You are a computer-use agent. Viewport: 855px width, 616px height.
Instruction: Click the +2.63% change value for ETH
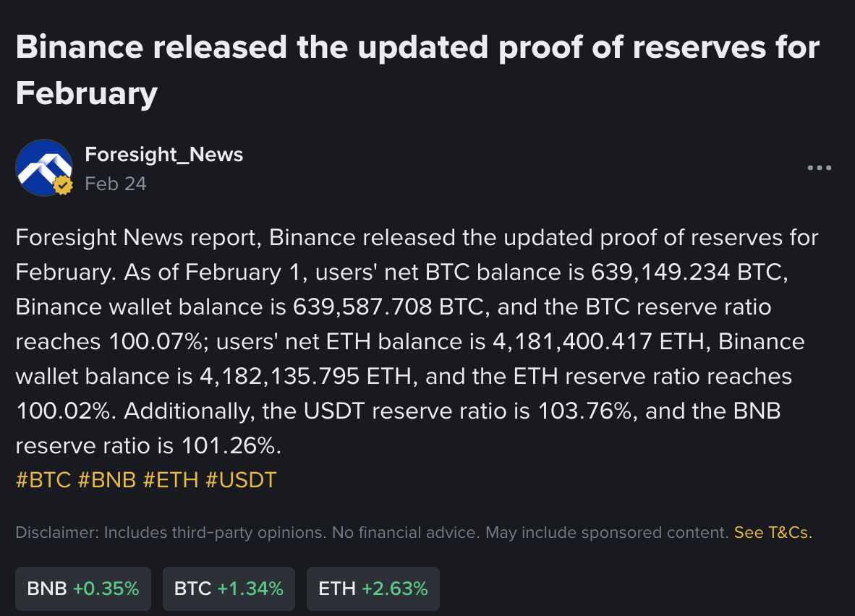pos(395,589)
